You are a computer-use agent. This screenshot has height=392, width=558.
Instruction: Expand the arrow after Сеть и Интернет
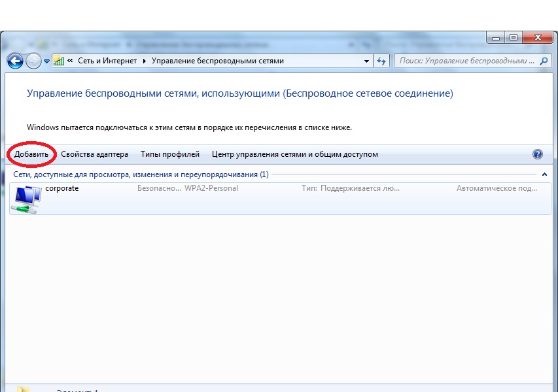pos(144,61)
